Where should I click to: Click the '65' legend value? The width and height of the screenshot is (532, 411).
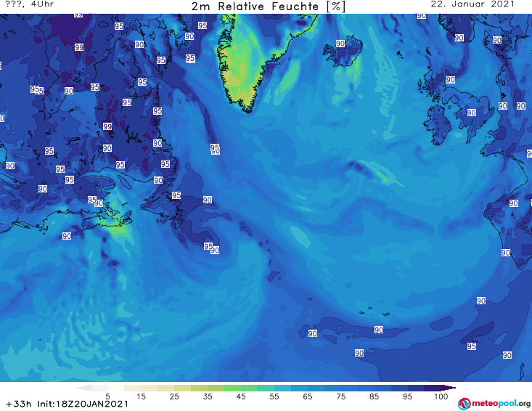308,396
